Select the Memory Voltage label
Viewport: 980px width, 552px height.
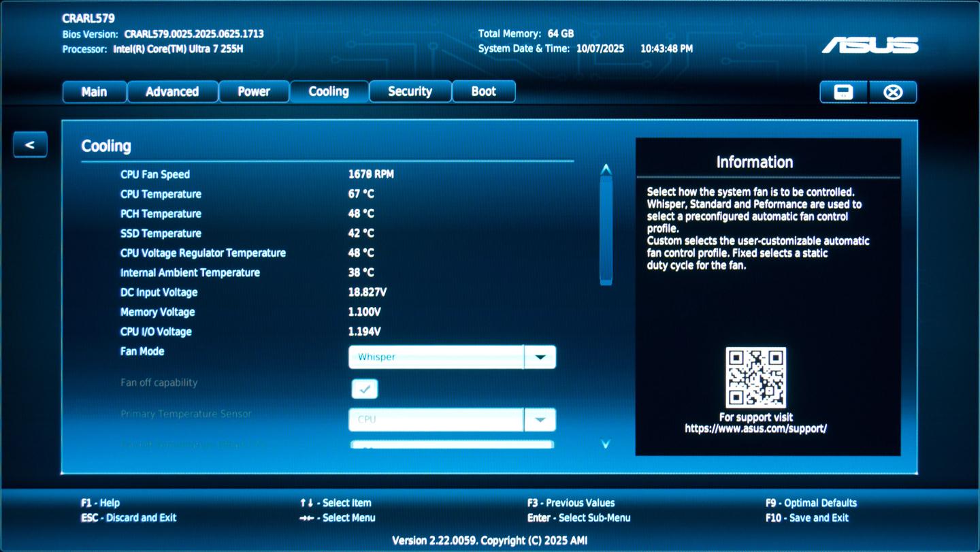click(x=157, y=312)
